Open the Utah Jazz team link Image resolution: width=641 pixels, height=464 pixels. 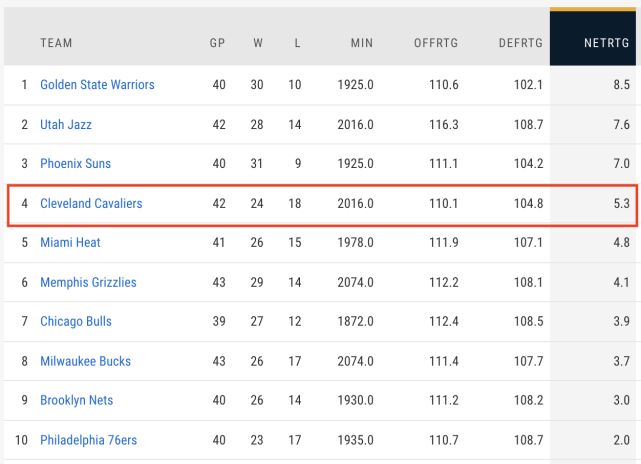(x=66, y=124)
